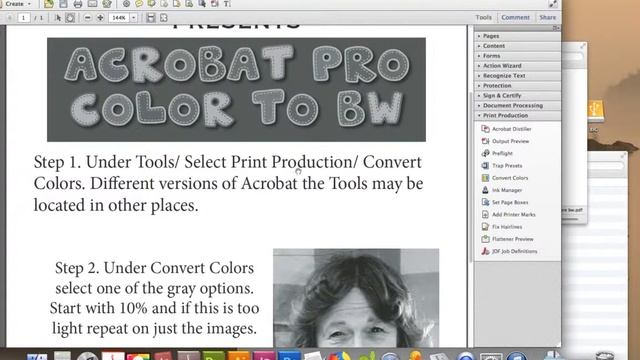Viewport: 640px width, 360px height.
Task: Click the Flattener Preview icon
Action: point(485,239)
